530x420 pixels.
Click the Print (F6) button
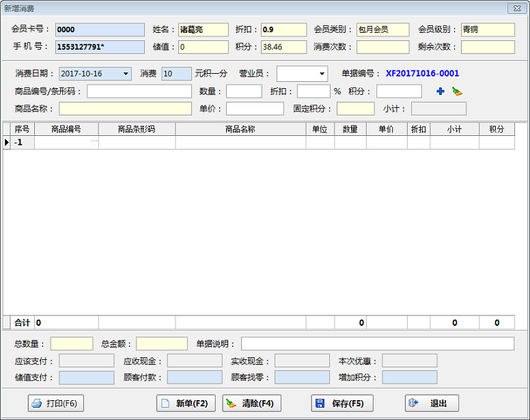pyautogui.click(x=55, y=404)
